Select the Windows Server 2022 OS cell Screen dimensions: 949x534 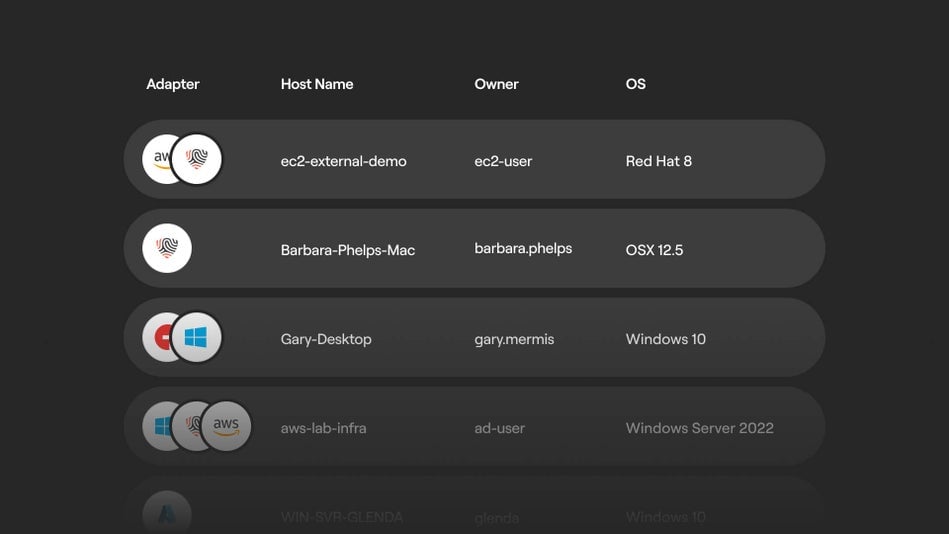point(699,428)
